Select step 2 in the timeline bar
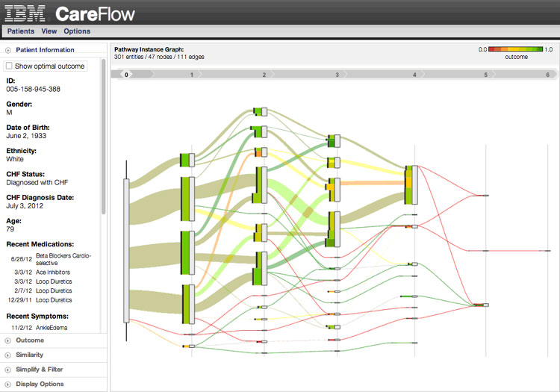The width and height of the screenshot is (560, 392). point(264,75)
